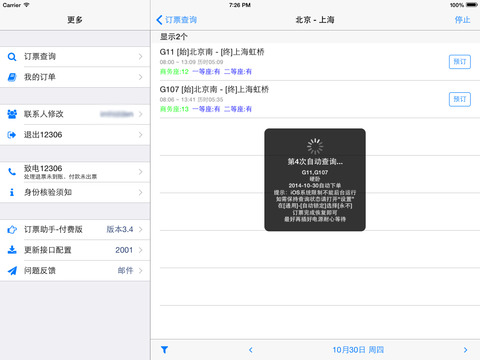This screenshot has height=360, width=480.
Task: Tap the 更多 sidebar title
Action: (75, 20)
